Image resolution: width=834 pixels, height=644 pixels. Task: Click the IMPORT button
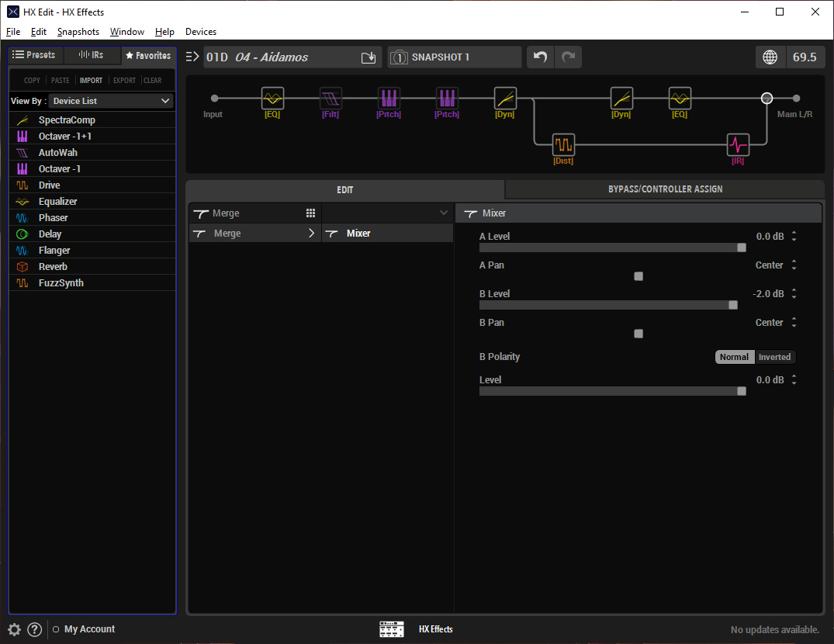point(91,80)
